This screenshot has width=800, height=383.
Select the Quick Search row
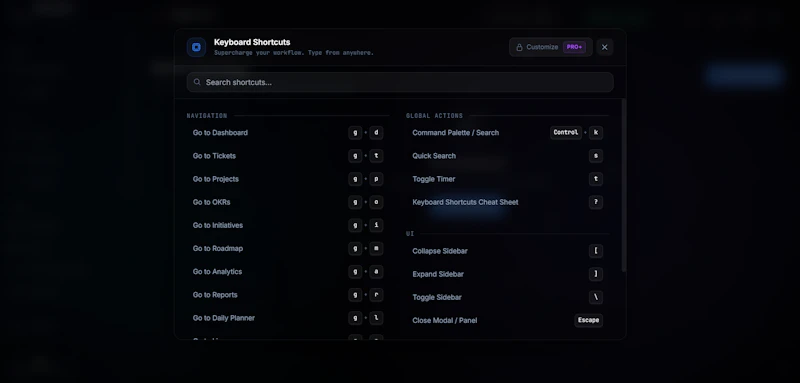pyautogui.click(x=508, y=156)
